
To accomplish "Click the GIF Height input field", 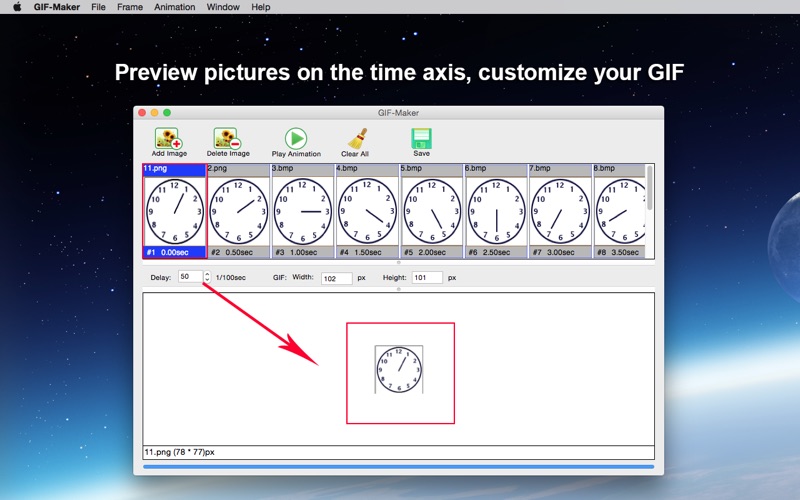I will click(427, 278).
